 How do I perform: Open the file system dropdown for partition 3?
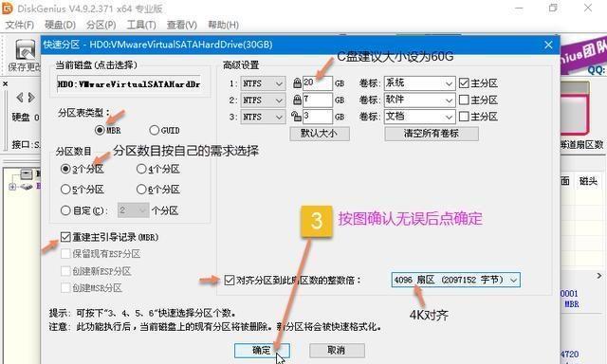tap(264, 117)
